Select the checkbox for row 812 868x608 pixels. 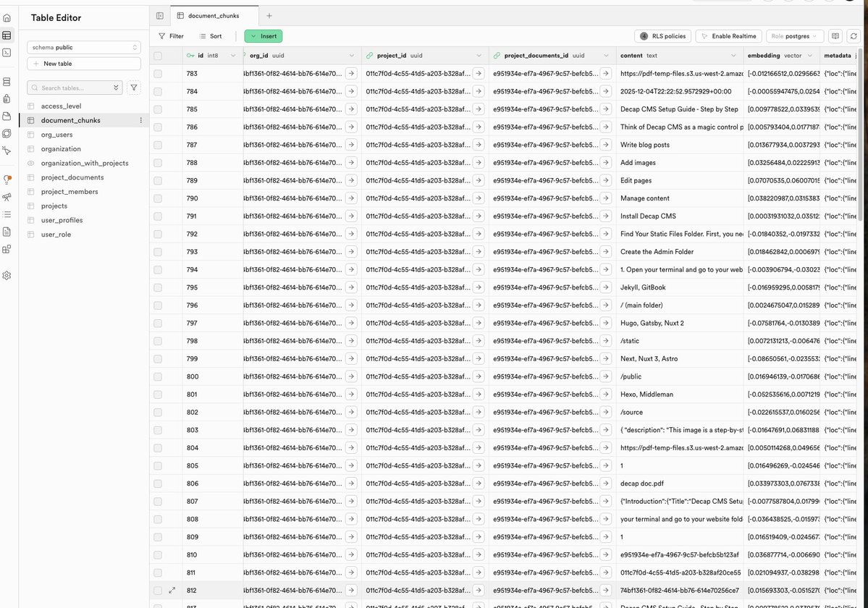pyautogui.click(x=158, y=591)
